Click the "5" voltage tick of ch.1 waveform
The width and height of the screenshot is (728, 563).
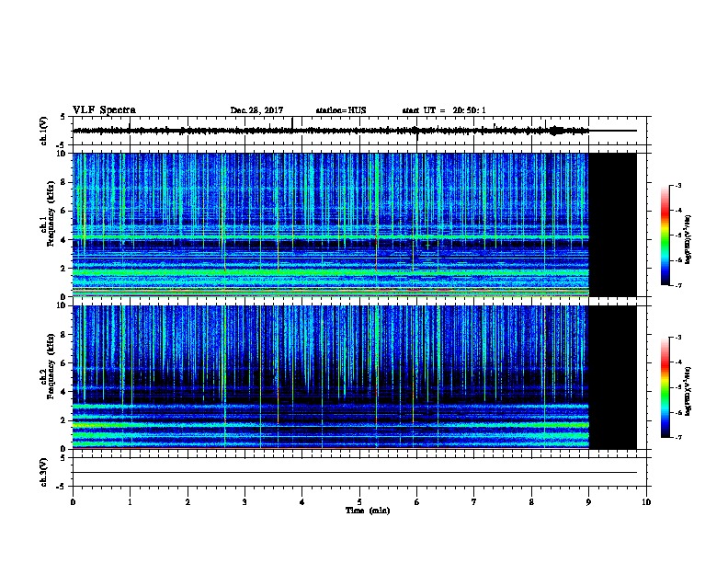(x=63, y=117)
